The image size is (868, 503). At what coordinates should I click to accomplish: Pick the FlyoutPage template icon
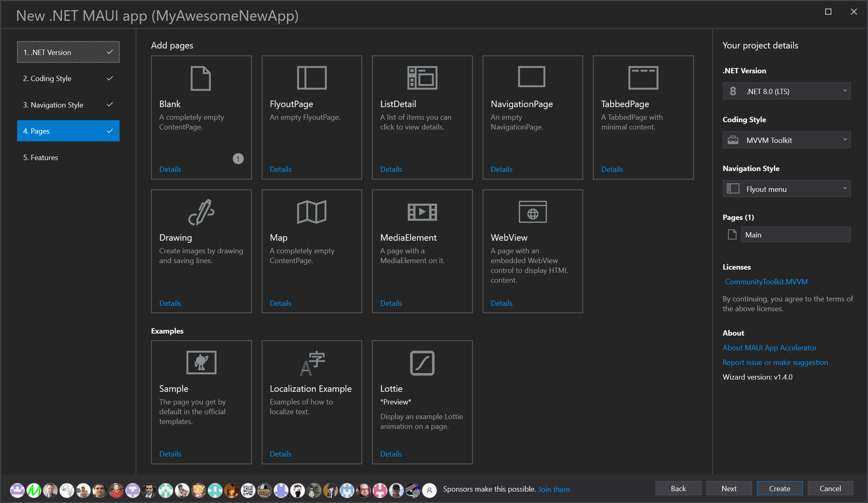[x=312, y=78]
